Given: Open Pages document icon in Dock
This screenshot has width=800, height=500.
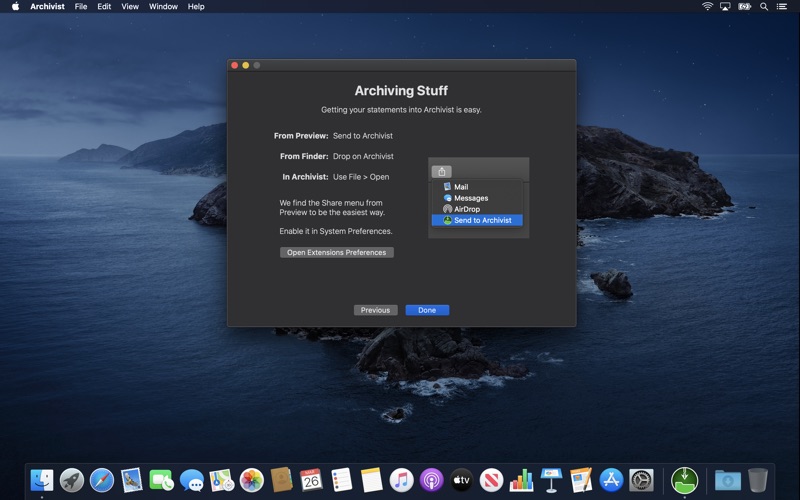Looking at the screenshot, I should 581,480.
